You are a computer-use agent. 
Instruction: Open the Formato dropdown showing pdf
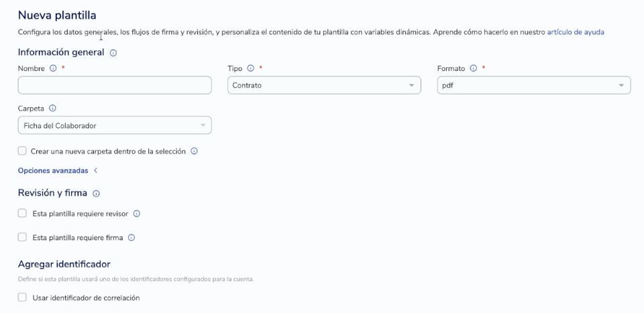pyautogui.click(x=534, y=85)
